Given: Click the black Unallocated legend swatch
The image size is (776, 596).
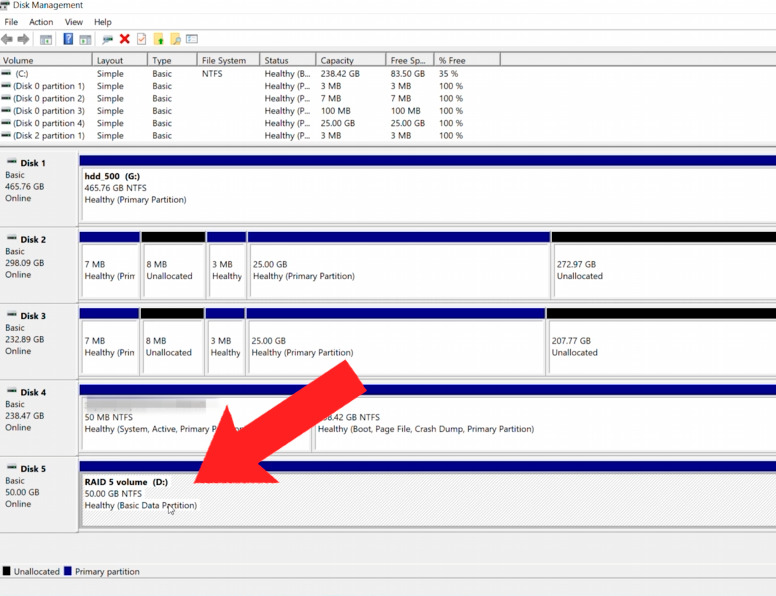Looking at the screenshot, I should point(6,571).
